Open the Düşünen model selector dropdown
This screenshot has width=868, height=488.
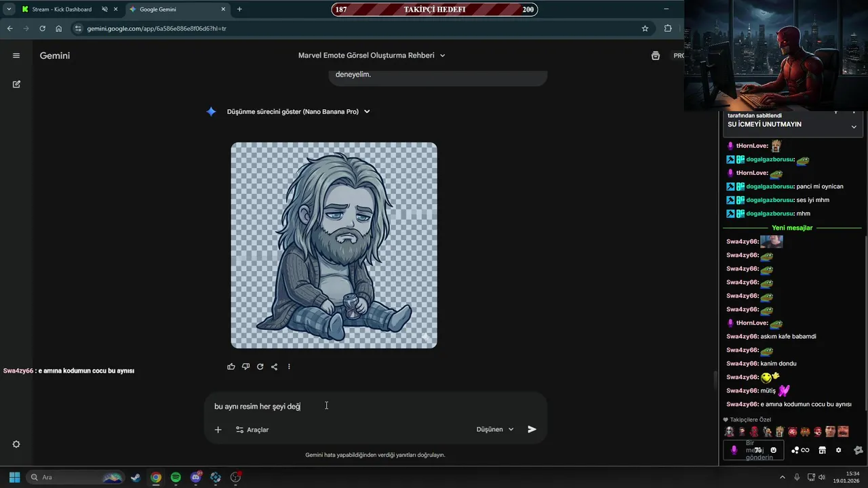click(x=495, y=429)
